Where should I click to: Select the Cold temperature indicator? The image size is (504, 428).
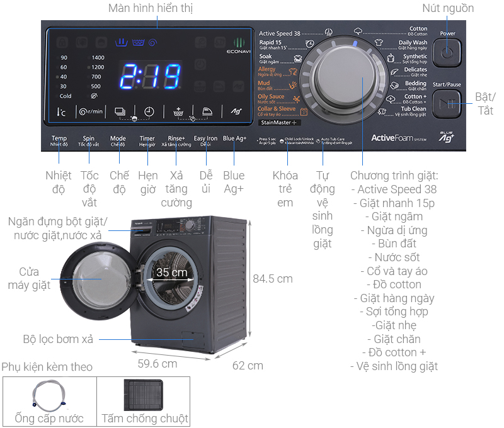tap(66, 96)
